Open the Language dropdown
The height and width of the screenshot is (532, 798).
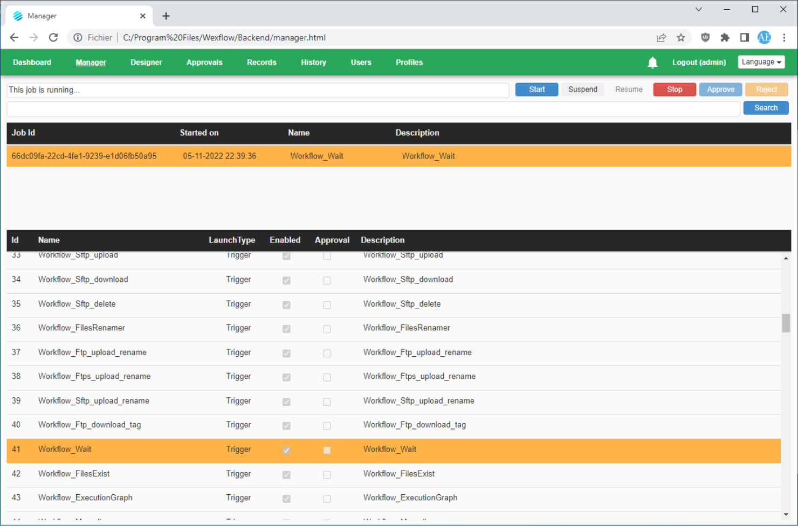761,61
